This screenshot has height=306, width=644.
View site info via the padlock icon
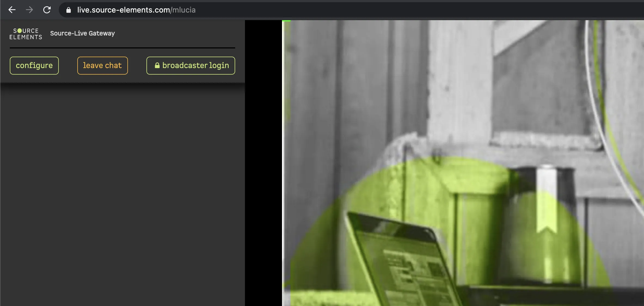click(x=69, y=10)
